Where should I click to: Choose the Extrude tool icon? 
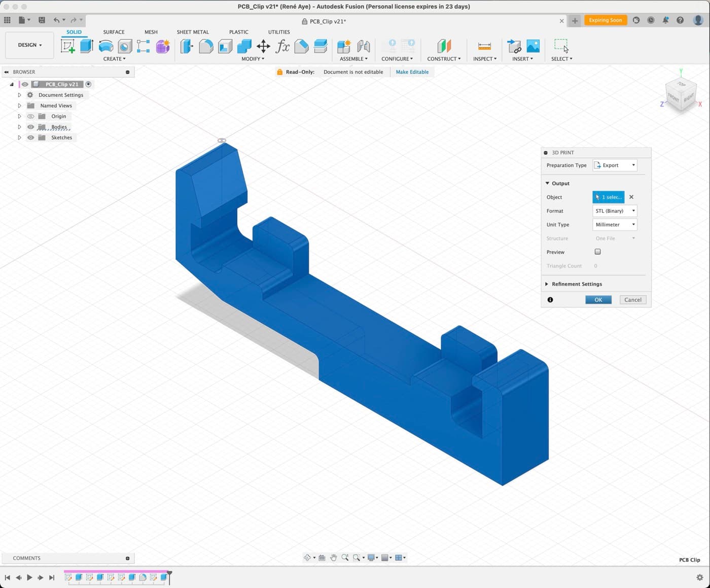tap(87, 46)
